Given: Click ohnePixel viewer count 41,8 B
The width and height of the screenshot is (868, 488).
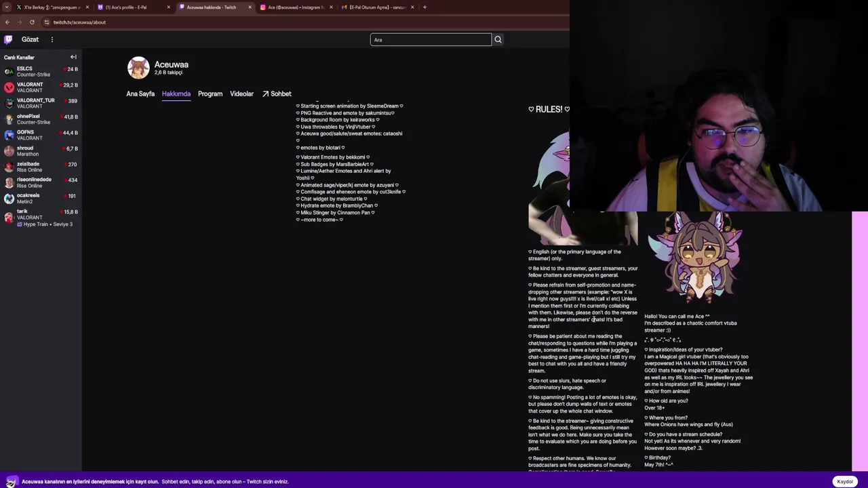Looking at the screenshot, I should point(70,117).
